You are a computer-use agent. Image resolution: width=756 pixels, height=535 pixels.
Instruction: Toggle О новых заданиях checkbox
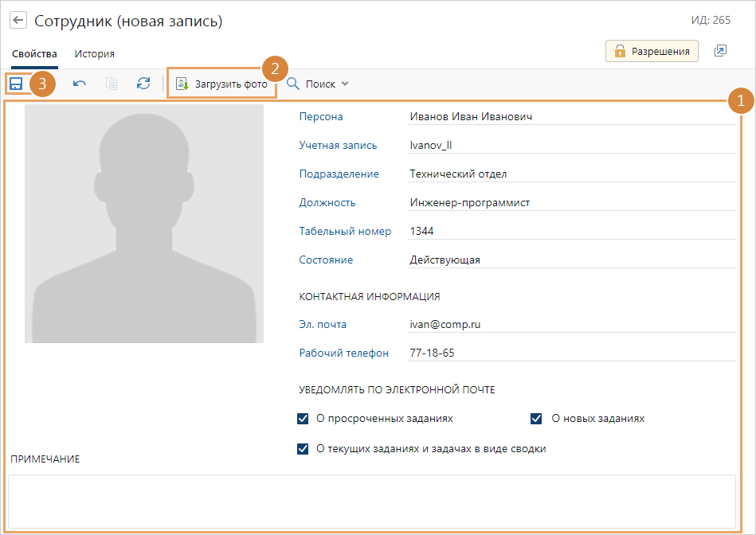coord(537,418)
